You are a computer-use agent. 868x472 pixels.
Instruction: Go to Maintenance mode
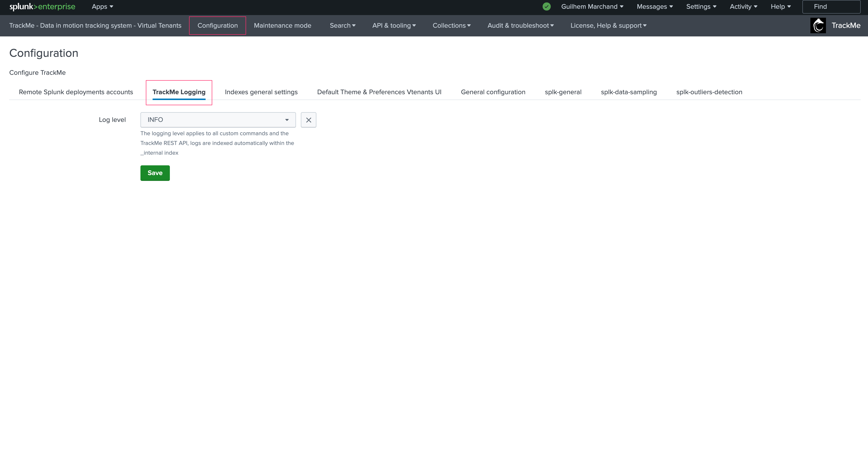282,25
